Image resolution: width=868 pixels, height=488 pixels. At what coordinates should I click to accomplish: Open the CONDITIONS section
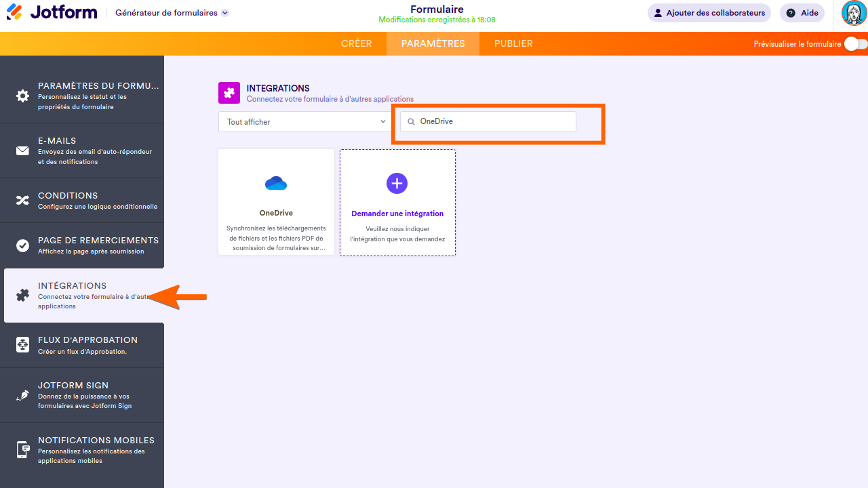tap(82, 201)
